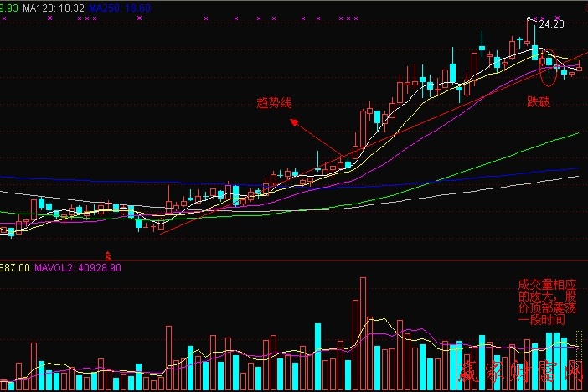Select the red oval around breakdown candles
This screenshot has height=392, width=588.
(x=549, y=71)
